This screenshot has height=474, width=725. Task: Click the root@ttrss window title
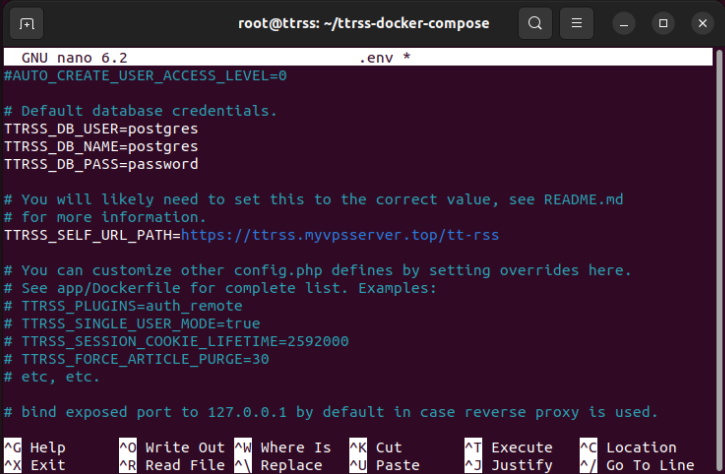[x=363, y=23]
